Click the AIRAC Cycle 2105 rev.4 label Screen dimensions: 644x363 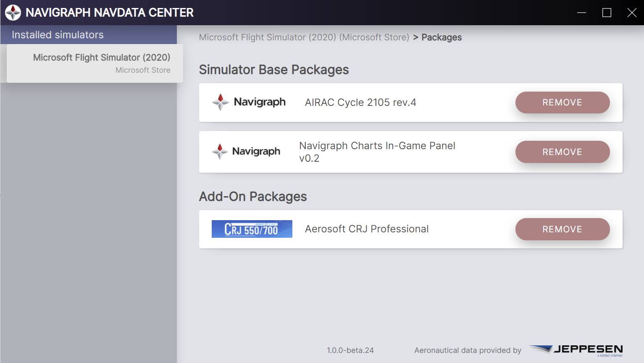coord(360,103)
